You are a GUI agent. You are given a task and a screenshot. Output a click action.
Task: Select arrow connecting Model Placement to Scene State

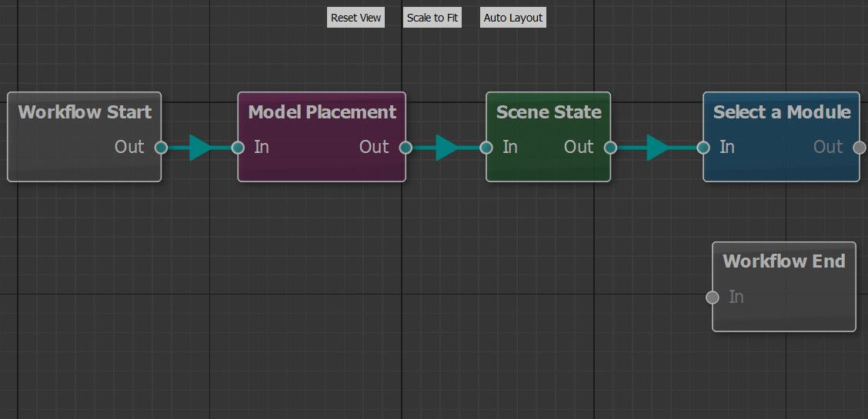pyautogui.click(x=446, y=148)
